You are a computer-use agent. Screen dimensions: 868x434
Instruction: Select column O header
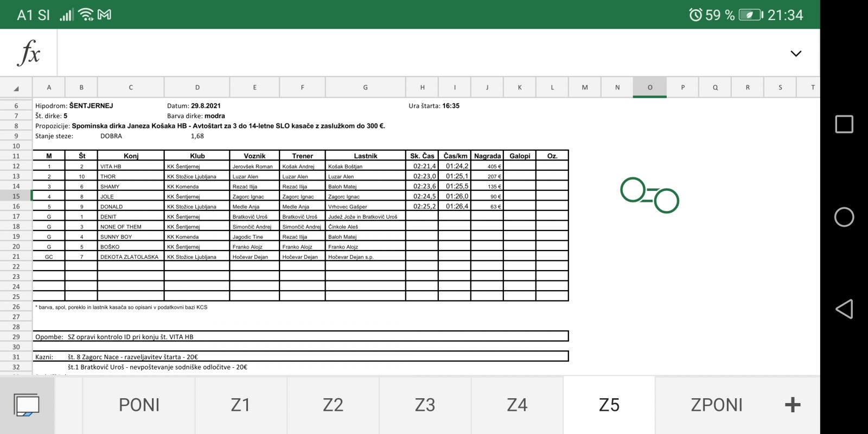pyautogui.click(x=649, y=87)
